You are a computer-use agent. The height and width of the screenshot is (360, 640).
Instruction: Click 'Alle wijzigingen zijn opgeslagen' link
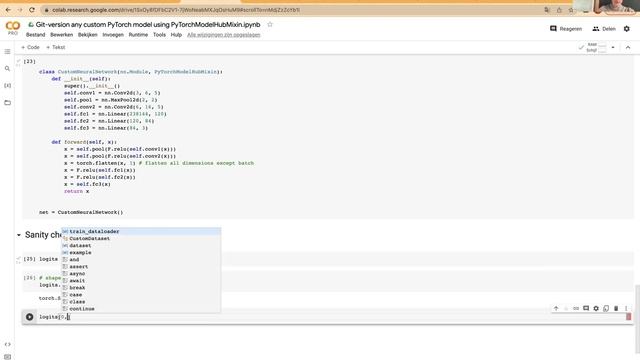[224, 35]
